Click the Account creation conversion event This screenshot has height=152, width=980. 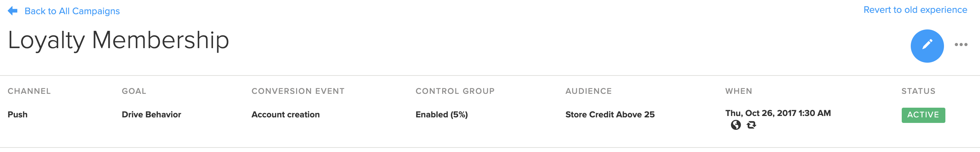285,115
